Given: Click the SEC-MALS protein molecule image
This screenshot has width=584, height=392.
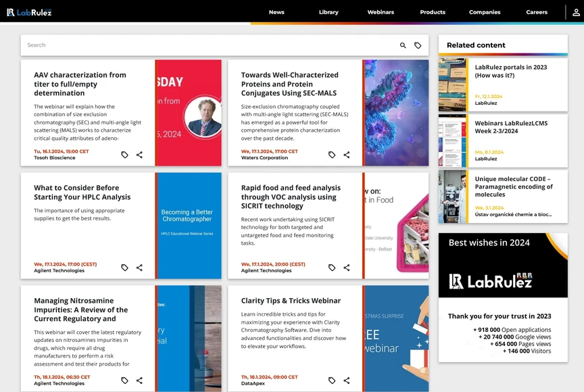Looking at the screenshot, I should (396, 113).
